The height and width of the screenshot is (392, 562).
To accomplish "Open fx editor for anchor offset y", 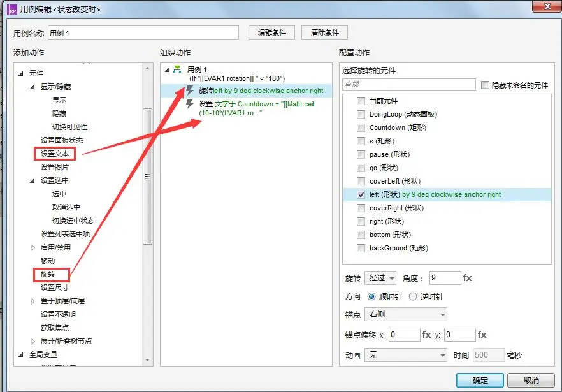I will [x=482, y=335].
